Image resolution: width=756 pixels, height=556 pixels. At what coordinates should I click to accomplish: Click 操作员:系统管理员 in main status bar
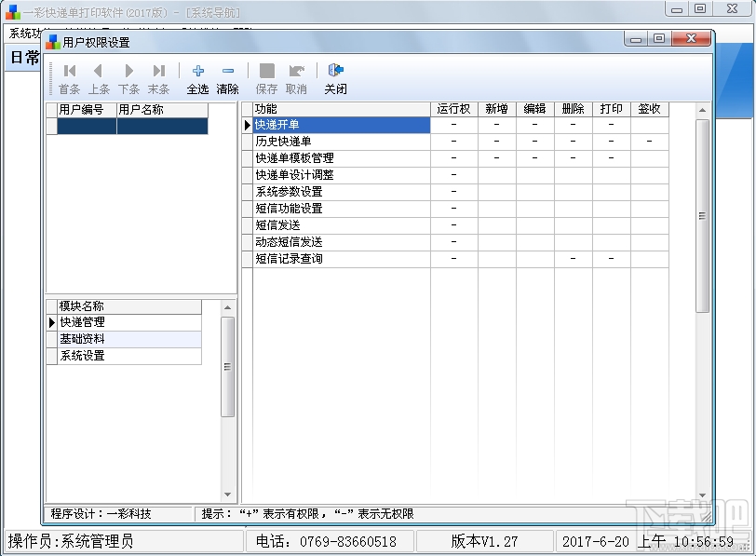click(71, 541)
